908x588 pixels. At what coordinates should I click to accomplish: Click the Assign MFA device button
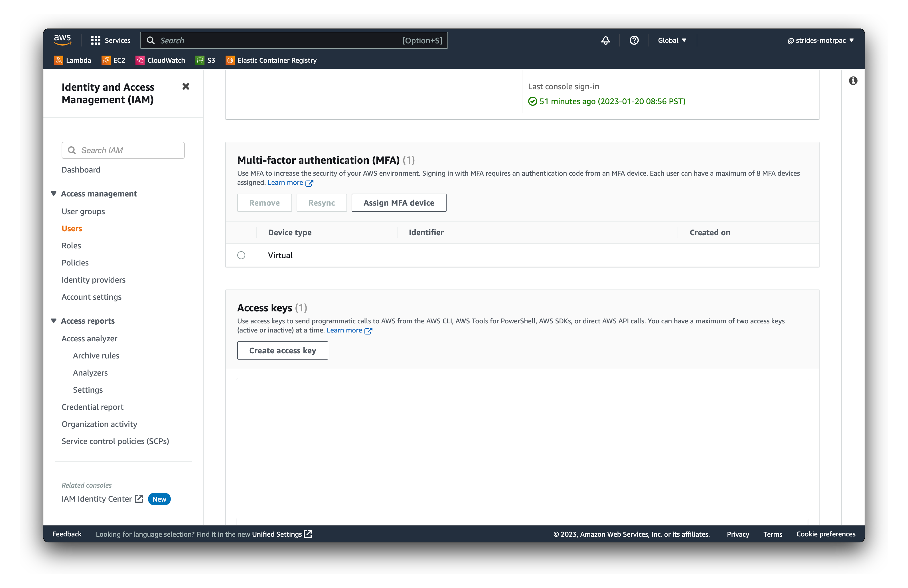[399, 203]
